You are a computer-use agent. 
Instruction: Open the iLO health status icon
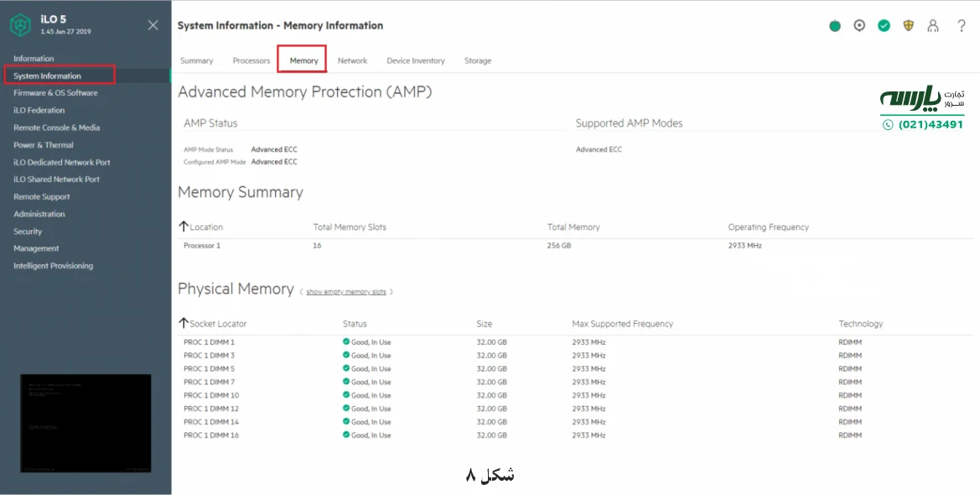click(834, 26)
